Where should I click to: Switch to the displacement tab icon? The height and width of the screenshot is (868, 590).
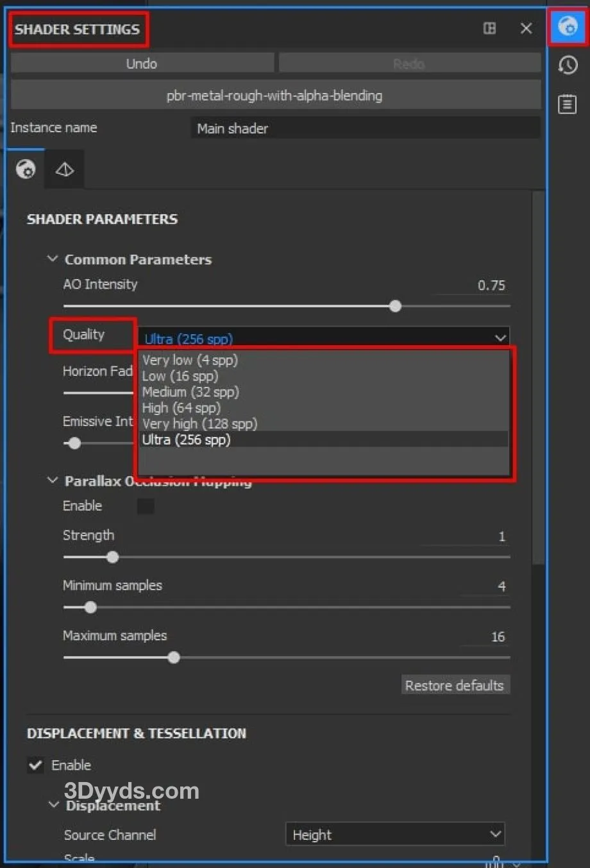click(x=65, y=169)
